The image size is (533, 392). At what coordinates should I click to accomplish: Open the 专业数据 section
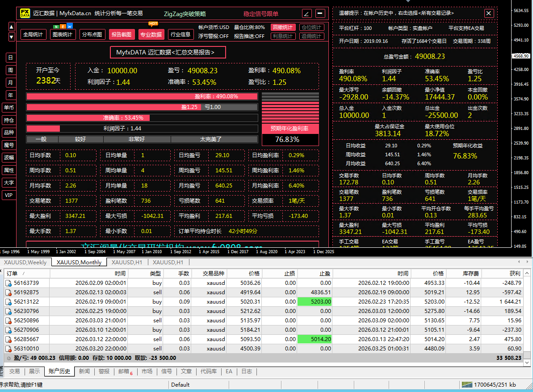click(151, 34)
